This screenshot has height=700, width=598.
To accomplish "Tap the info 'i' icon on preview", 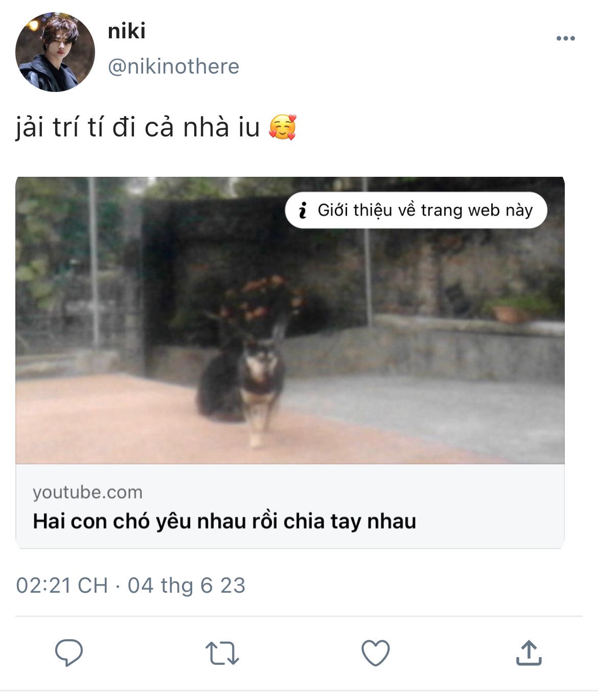I will click(303, 210).
